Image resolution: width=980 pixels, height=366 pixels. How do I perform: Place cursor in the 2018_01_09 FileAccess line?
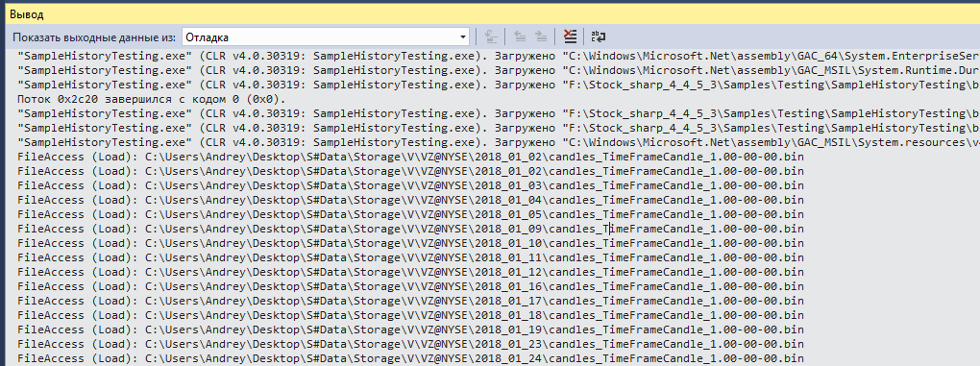pyautogui.click(x=410, y=229)
